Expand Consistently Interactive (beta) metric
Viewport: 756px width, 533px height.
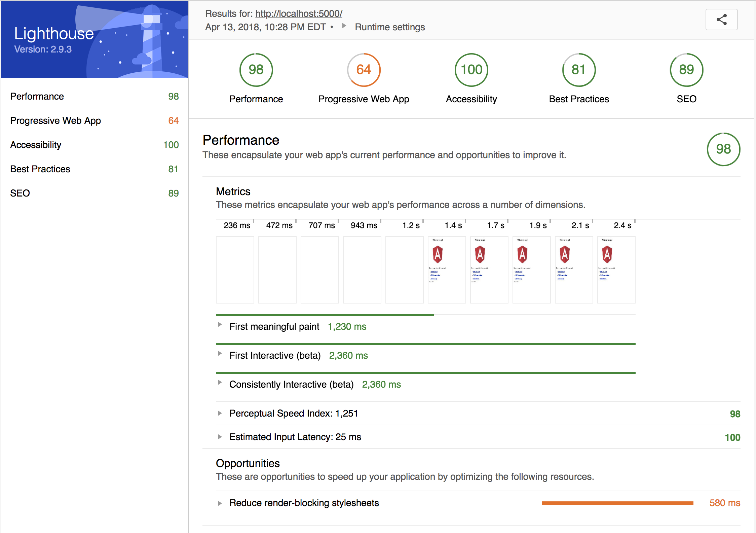click(220, 383)
